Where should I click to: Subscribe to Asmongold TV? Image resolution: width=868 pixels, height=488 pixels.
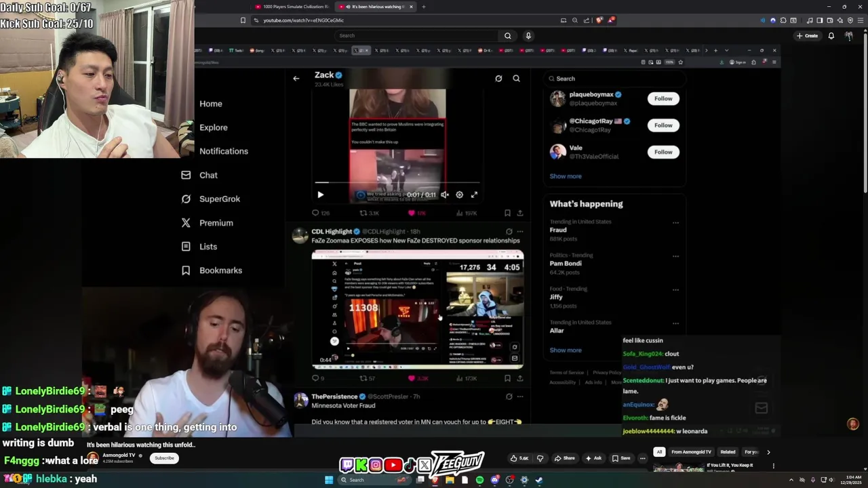click(x=164, y=458)
